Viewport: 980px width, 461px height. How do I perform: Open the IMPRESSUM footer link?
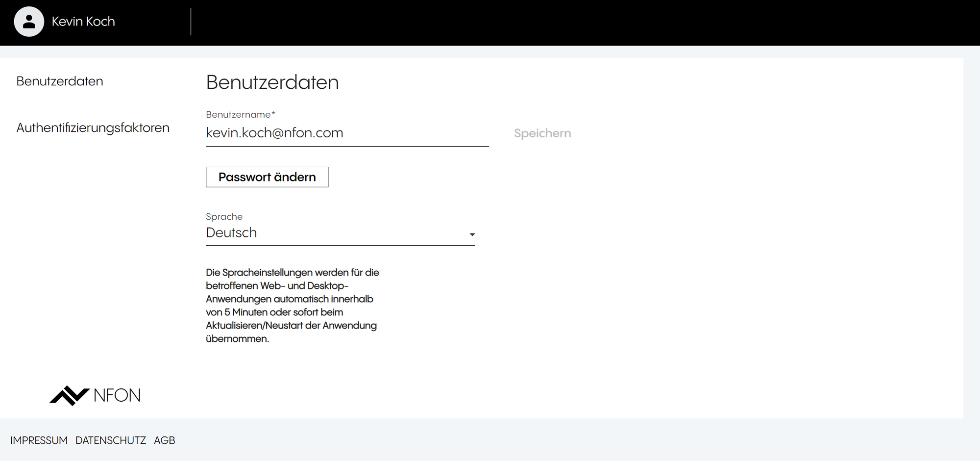(39, 440)
